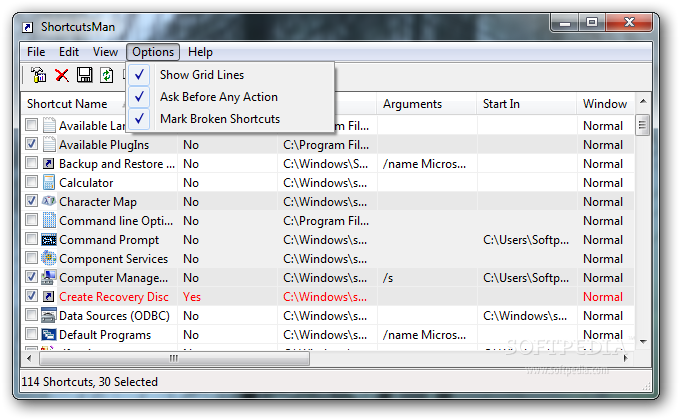The image size is (680, 420).
Task: Check the first Available La... row checkbox
Action: tap(31, 125)
